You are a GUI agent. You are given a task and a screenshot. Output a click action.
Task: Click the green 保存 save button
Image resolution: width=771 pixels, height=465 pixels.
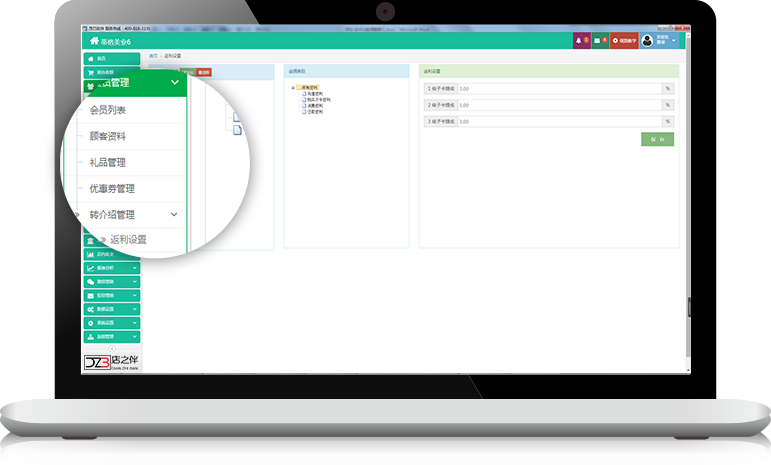(x=657, y=139)
